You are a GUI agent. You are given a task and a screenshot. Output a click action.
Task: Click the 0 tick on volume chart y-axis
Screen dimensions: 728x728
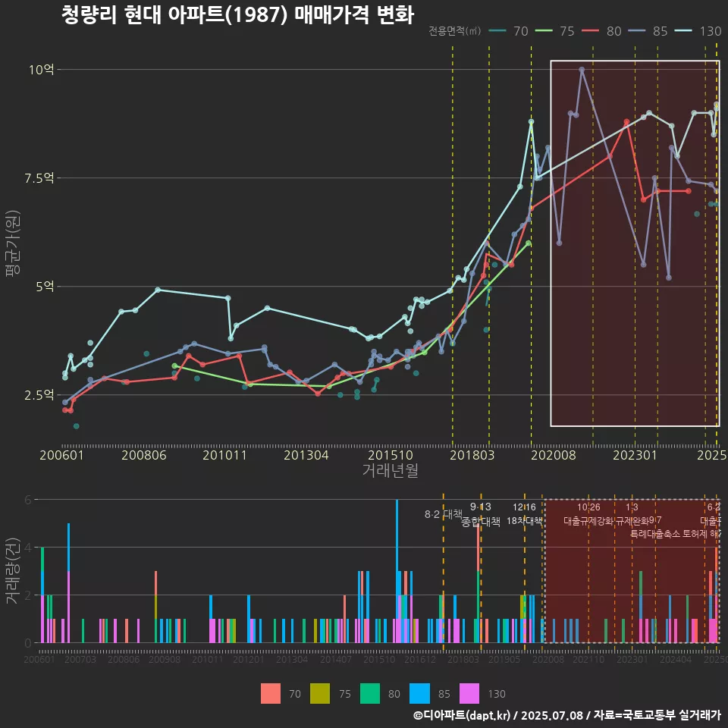(28, 643)
